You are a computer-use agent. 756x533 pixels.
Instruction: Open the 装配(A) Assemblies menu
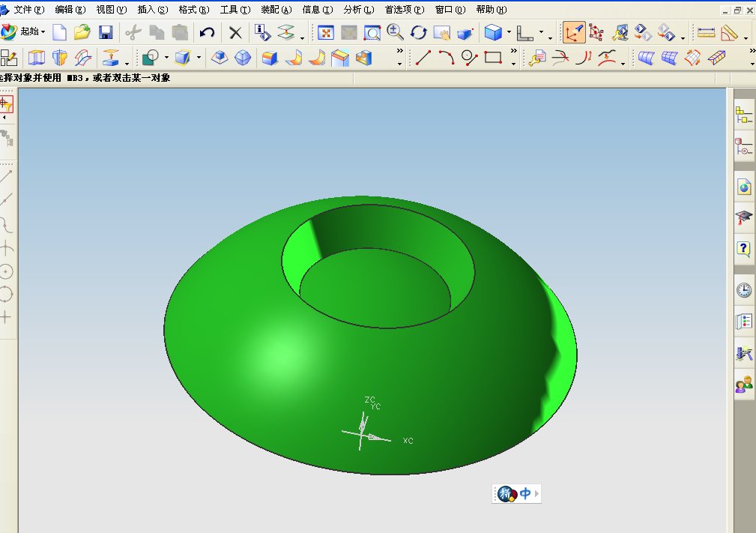click(276, 10)
